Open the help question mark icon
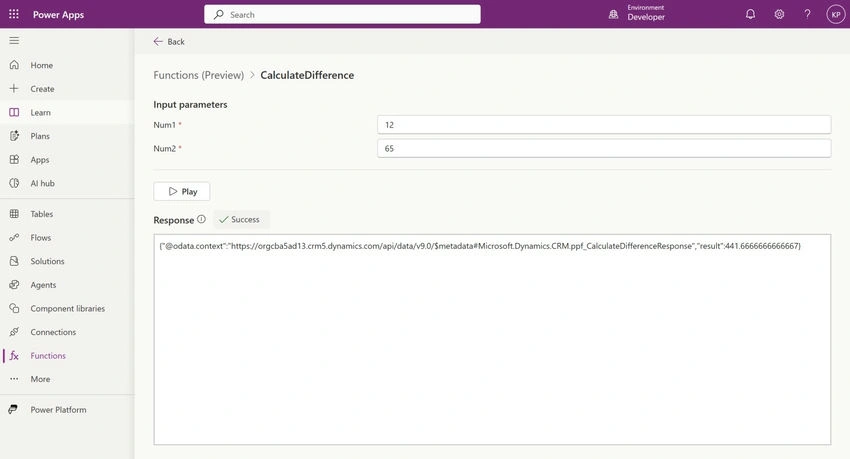 (807, 14)
